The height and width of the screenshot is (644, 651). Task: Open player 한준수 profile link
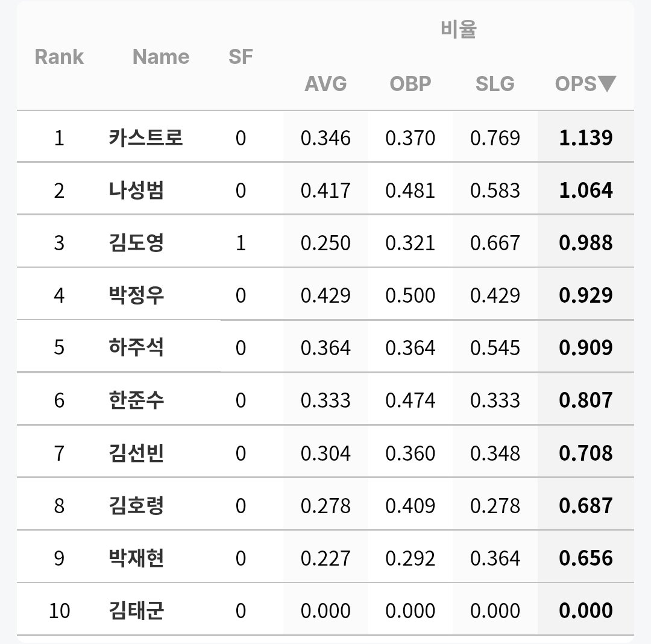(136, 400)
